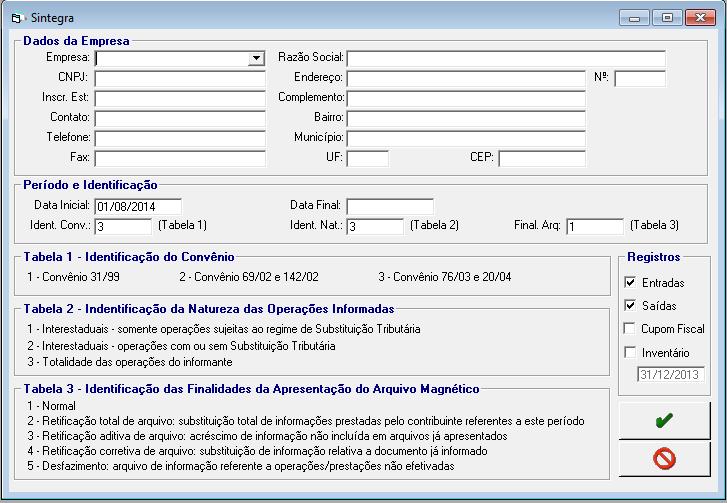727x503 pixels.
Task: Focus the UF field
Action: pos(368,158)
